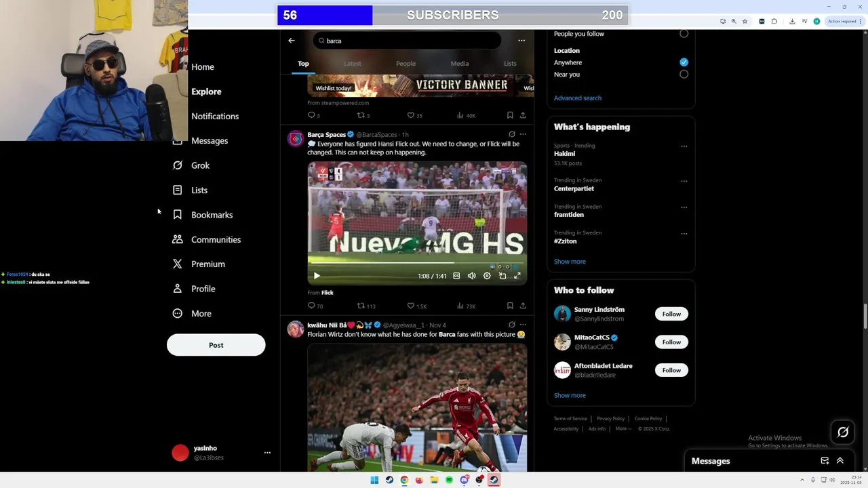This screenshot has height=488, width=868.
Task: Play the Barça Spaces video
Action: 317,276
